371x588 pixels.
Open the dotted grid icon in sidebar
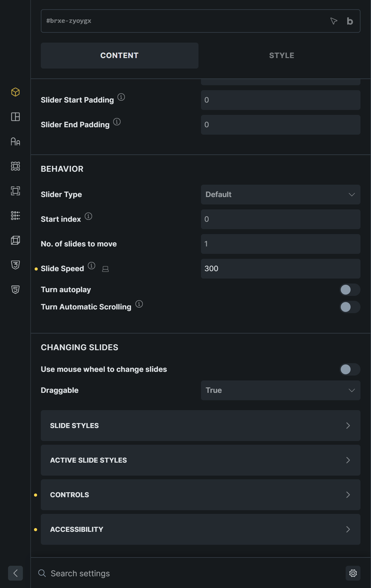click(15, 216)
